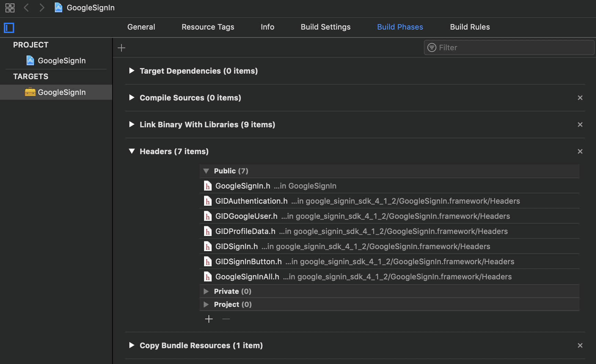Click the GoogleSignIn project icon in the jump bar

[x=58, y=8]
